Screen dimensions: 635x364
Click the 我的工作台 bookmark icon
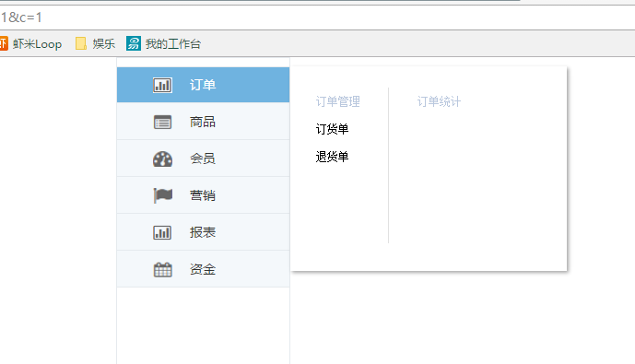pyautogui.click(x=134, y=43)
